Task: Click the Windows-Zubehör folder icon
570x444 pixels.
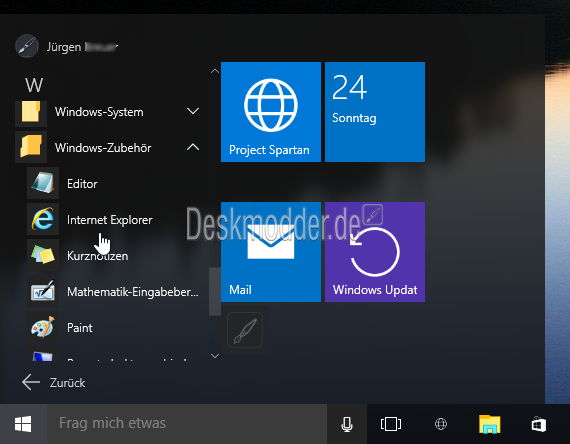Action: (31, 147)
